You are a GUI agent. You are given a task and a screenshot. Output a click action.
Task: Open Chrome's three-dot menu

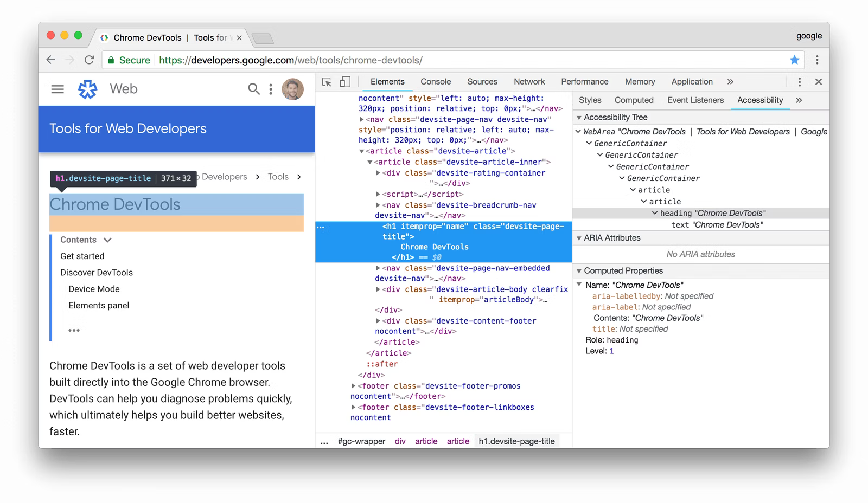click(817, 60)
